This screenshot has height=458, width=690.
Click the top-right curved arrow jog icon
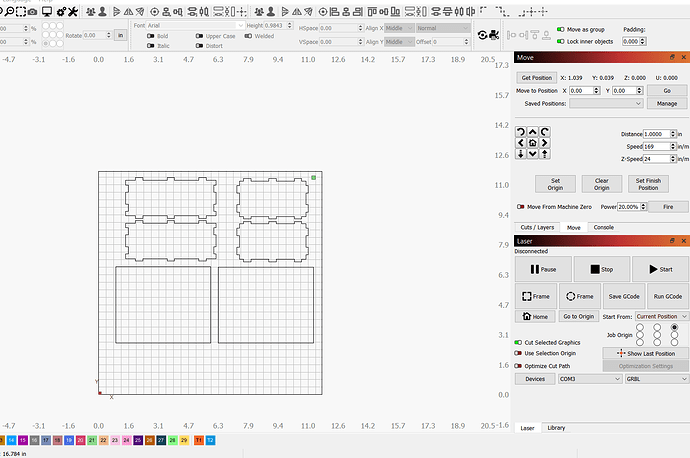tap(544, 132)
